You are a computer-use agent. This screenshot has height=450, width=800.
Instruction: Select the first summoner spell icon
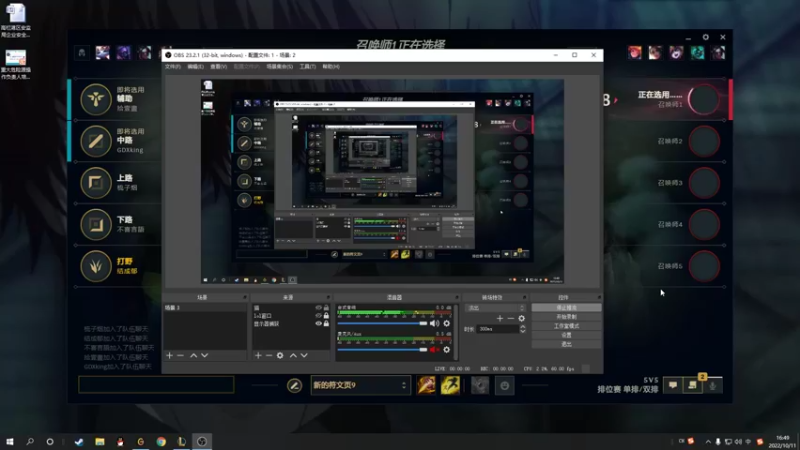point(426,385)
